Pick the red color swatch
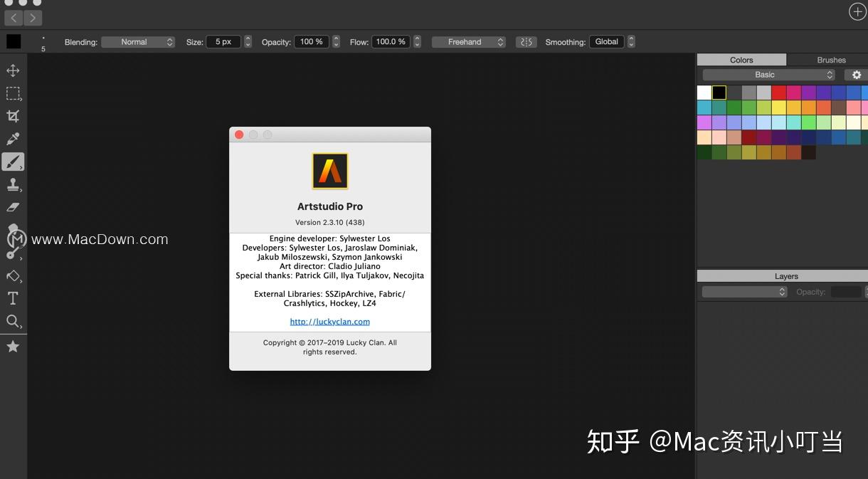868x479 pixels. pos(780,92)
